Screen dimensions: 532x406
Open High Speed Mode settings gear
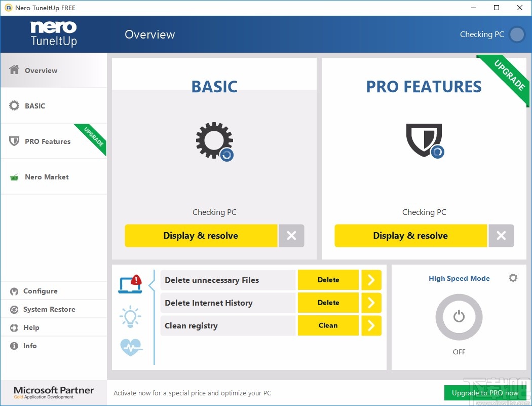[x=513, y=278]
